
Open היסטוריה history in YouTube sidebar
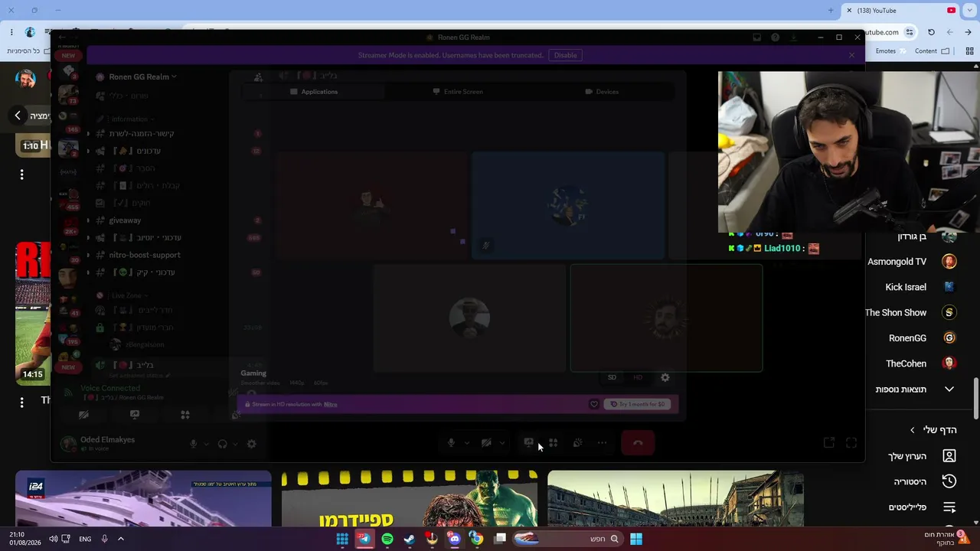tap(925, 481)
